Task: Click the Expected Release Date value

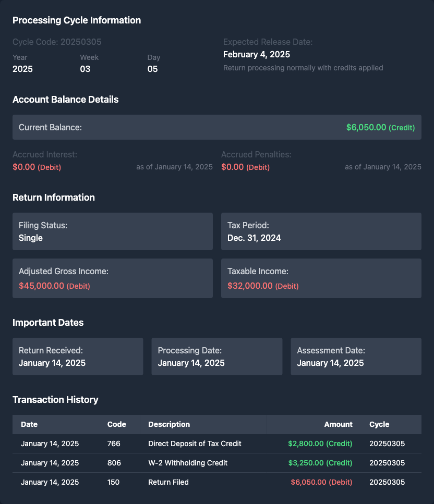Action: pos(257,54)
